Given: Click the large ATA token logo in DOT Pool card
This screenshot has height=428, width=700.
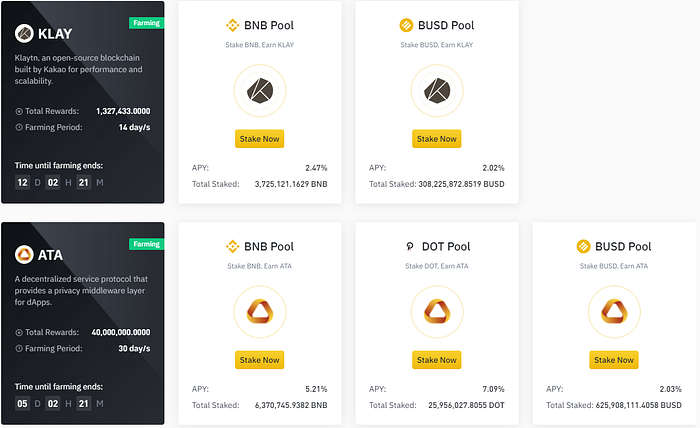Looking at the screenshot, I should tap(437, 312).
